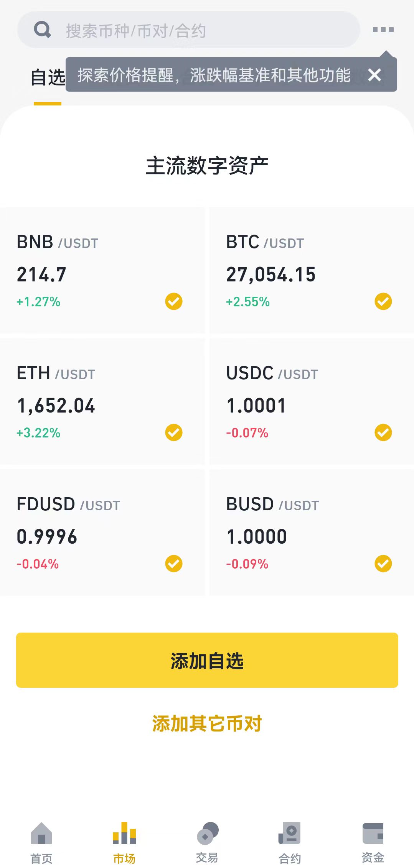The width and height of the screenshot is (414, 868).
Task: Uncheck the BNB/USDT checkmark
Action: (174, 301)
